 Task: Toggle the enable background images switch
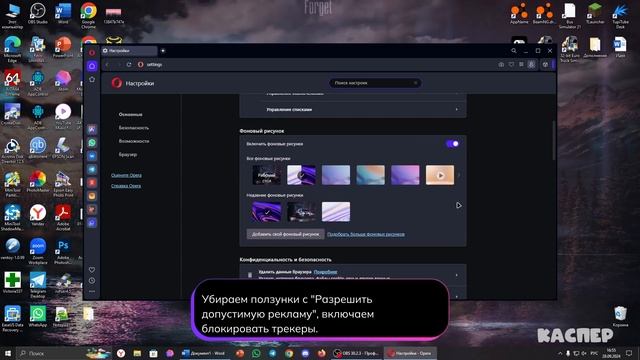click(x=452, y=144)
